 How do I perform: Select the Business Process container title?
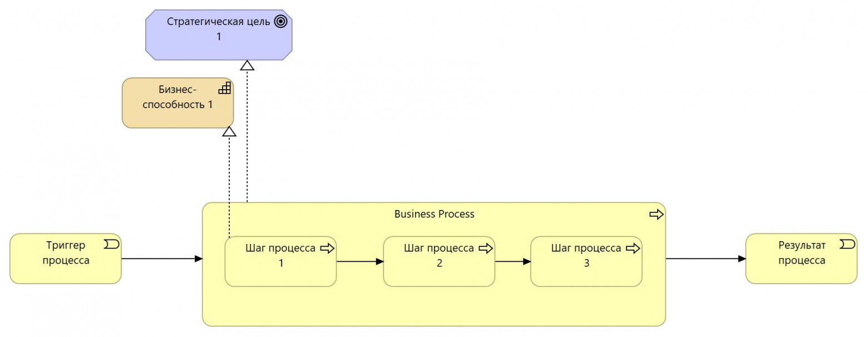tap(434, 214)
